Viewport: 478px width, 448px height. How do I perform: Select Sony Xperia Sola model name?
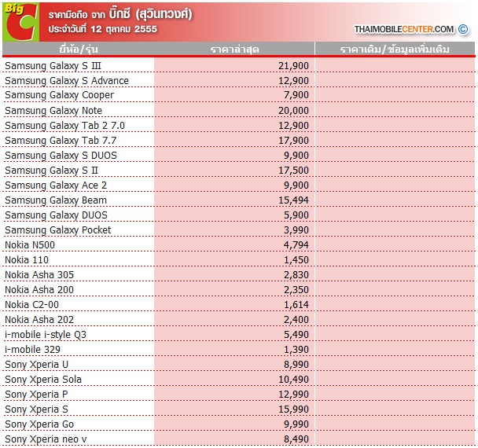click(43, 380)
